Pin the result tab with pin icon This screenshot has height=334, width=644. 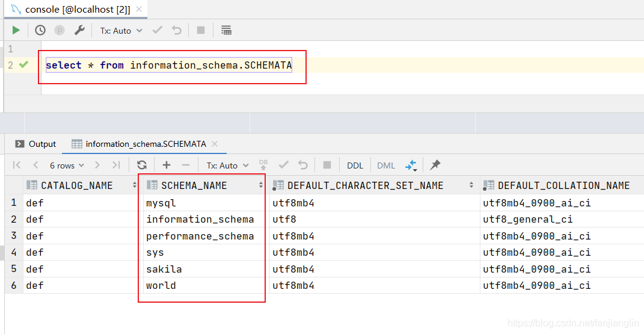pyautogui.click(x=435, y=165)
